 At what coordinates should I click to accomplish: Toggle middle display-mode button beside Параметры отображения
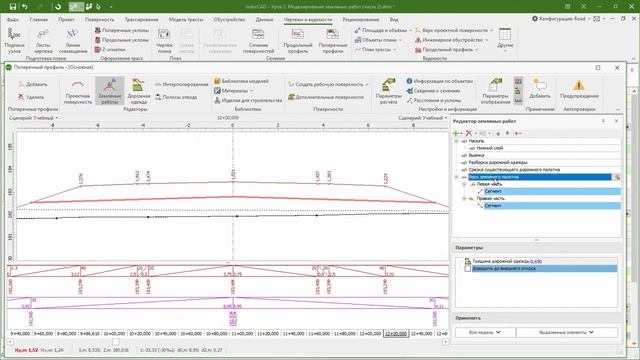point(518,91)
